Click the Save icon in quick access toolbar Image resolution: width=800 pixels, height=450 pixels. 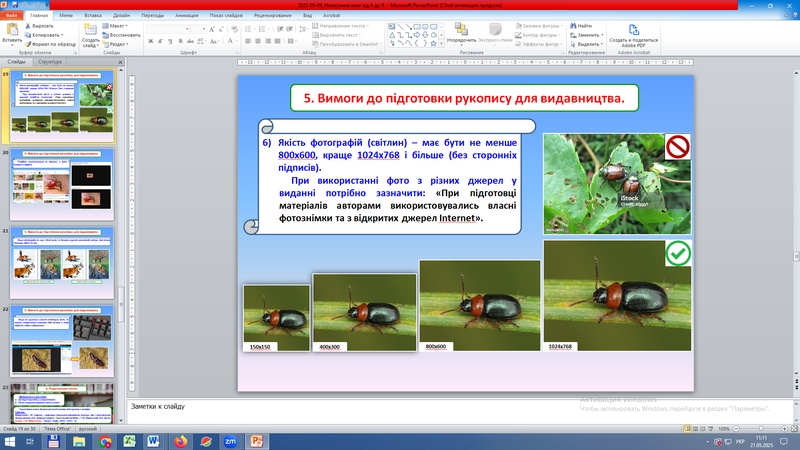(15, 5)
